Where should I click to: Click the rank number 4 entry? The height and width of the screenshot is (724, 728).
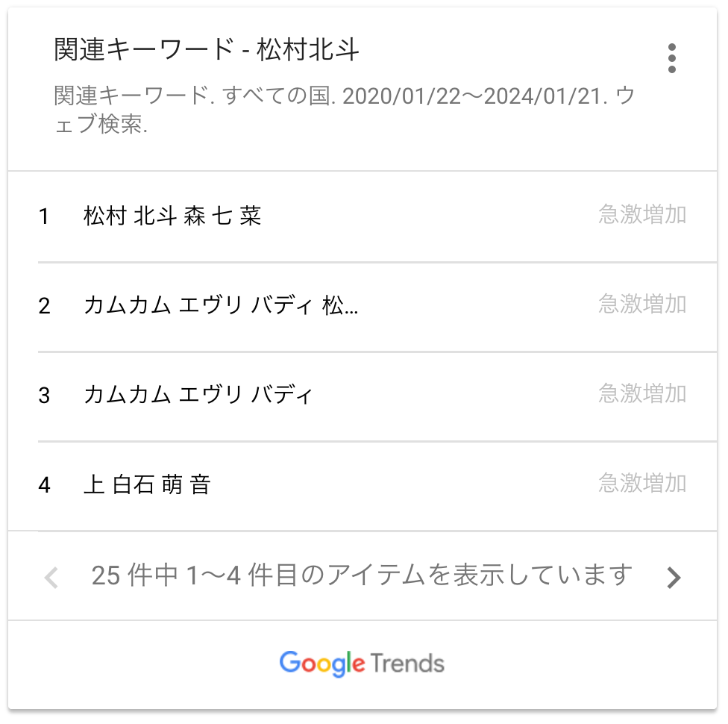[44, 486]
